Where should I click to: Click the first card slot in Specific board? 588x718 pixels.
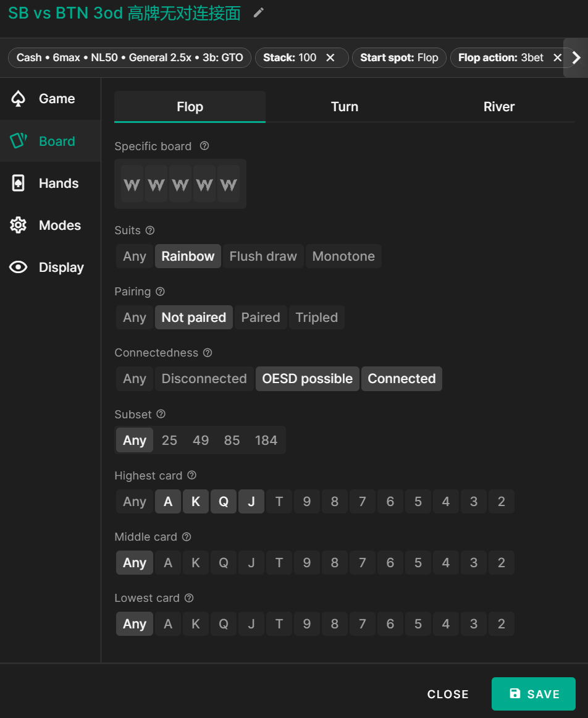(x=132, y=184)
